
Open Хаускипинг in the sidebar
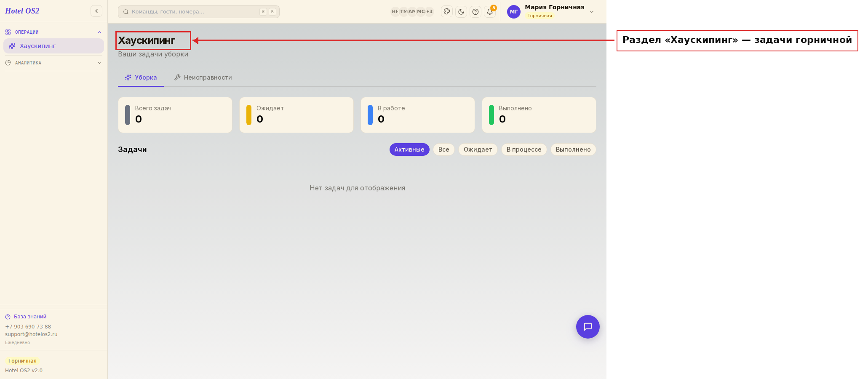click(53, 46)
